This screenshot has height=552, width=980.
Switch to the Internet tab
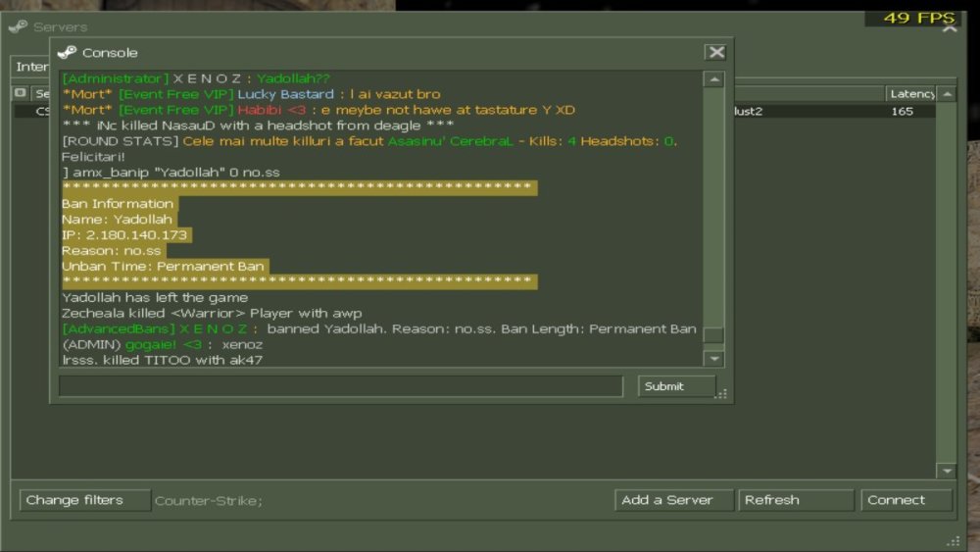coord(30,67)
